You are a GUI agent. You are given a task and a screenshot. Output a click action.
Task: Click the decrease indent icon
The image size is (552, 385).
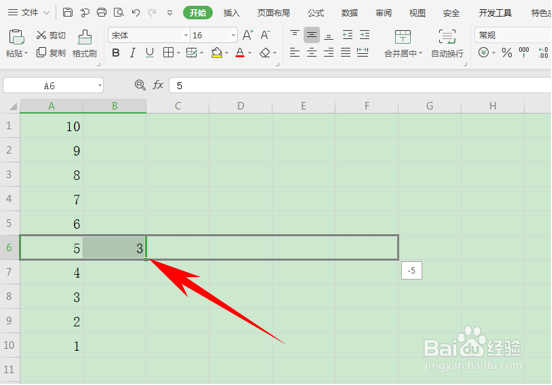(x=347, y=34)
